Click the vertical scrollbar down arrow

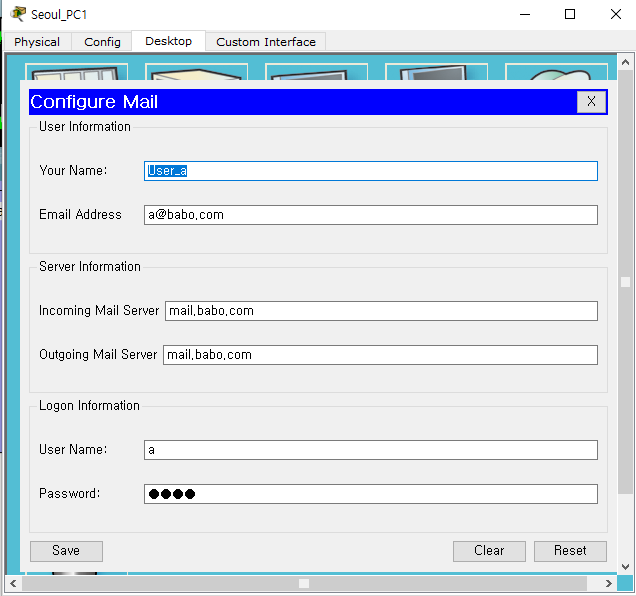(625, 566)
